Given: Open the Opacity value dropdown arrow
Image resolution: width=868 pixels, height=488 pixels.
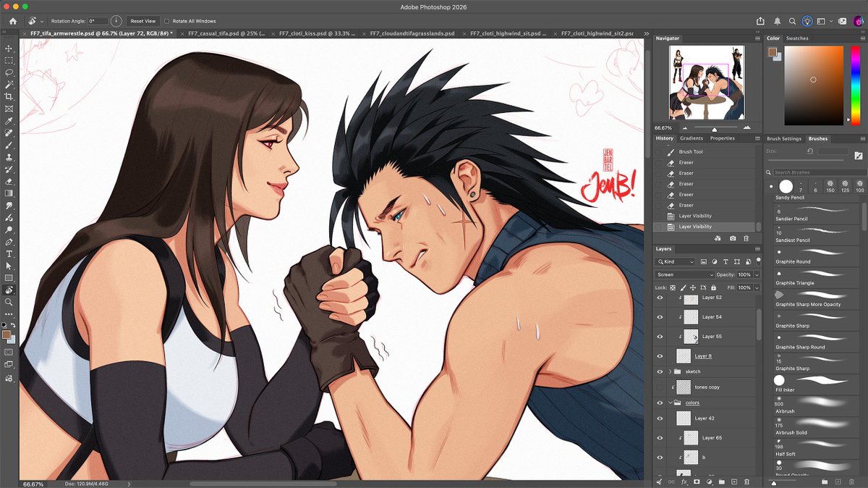Looking at the screenshot, I should tap(757, 275).
